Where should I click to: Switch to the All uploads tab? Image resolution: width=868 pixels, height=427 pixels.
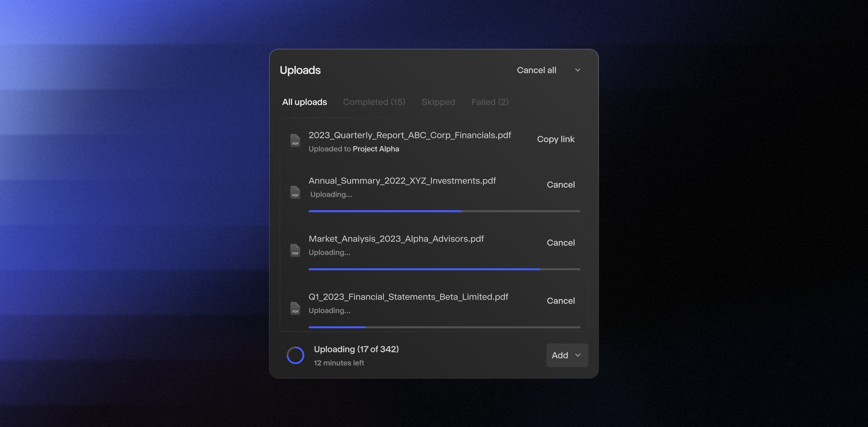click(x=304, y=102)
